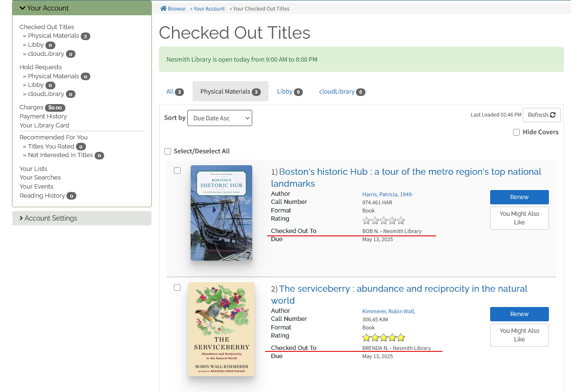
Task: Click third star for Boston's historic Hub
Action: [384, 221]
